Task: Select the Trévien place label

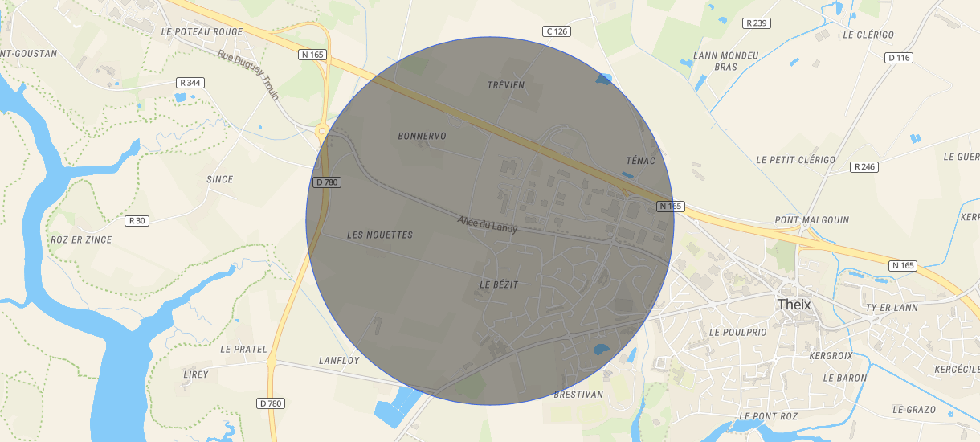Action: tap(506, 85)
